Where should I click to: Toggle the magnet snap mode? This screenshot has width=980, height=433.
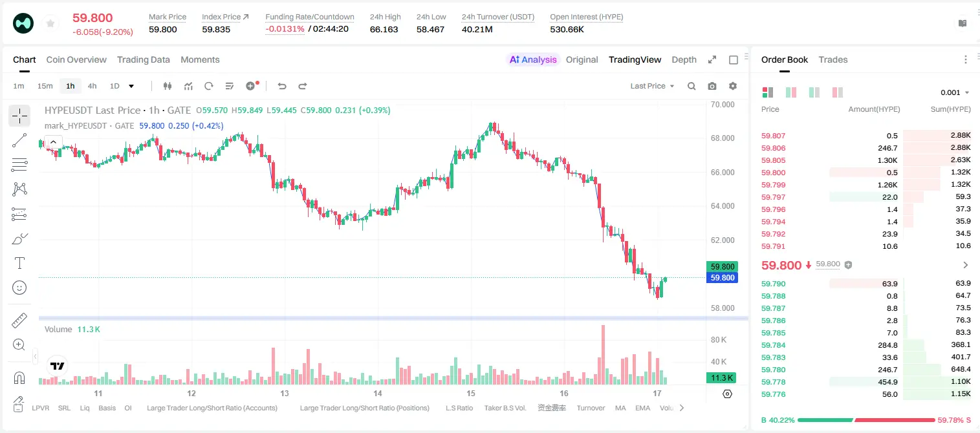point(19,378)
